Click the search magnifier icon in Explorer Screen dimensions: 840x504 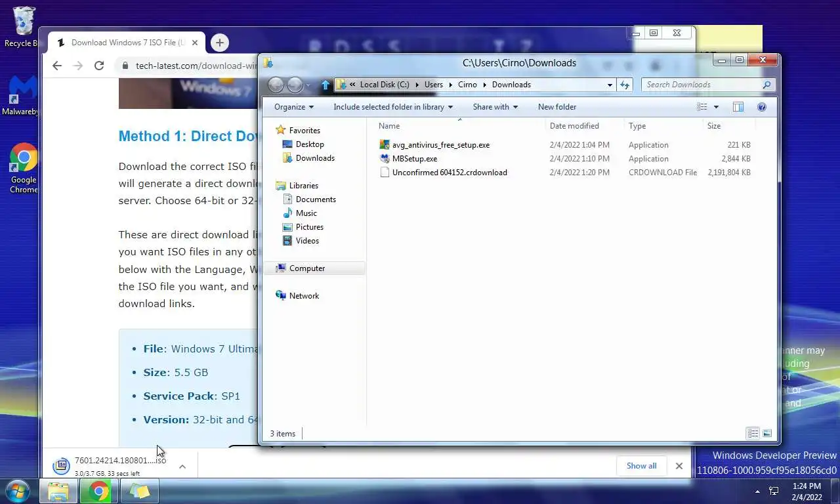tap(766, 85)
